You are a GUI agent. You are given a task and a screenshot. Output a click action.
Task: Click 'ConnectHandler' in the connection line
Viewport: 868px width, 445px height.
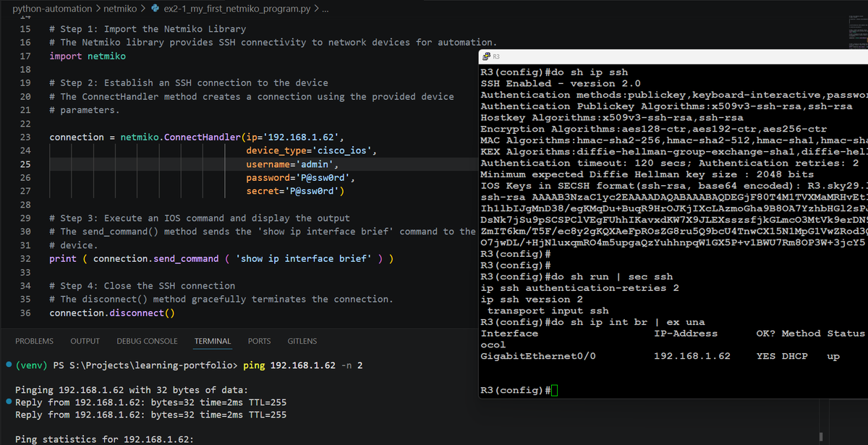(x=203, y=137)
